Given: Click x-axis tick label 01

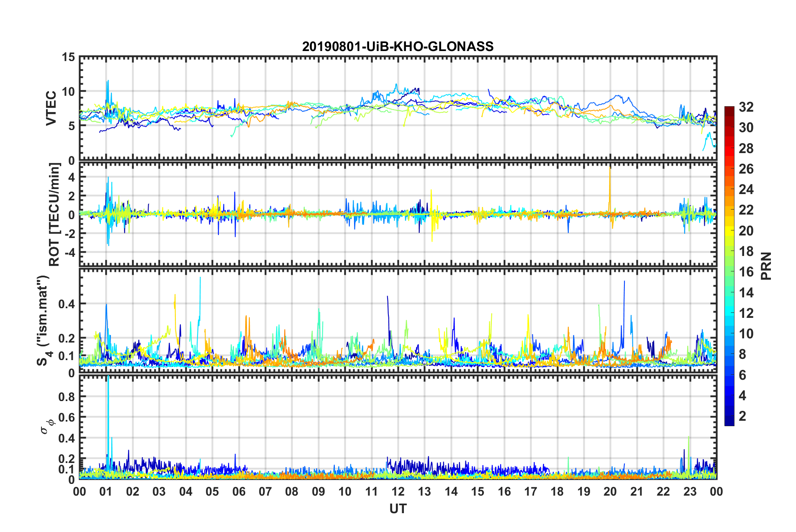Looking at the screenshot, I should tap(106, 491).
